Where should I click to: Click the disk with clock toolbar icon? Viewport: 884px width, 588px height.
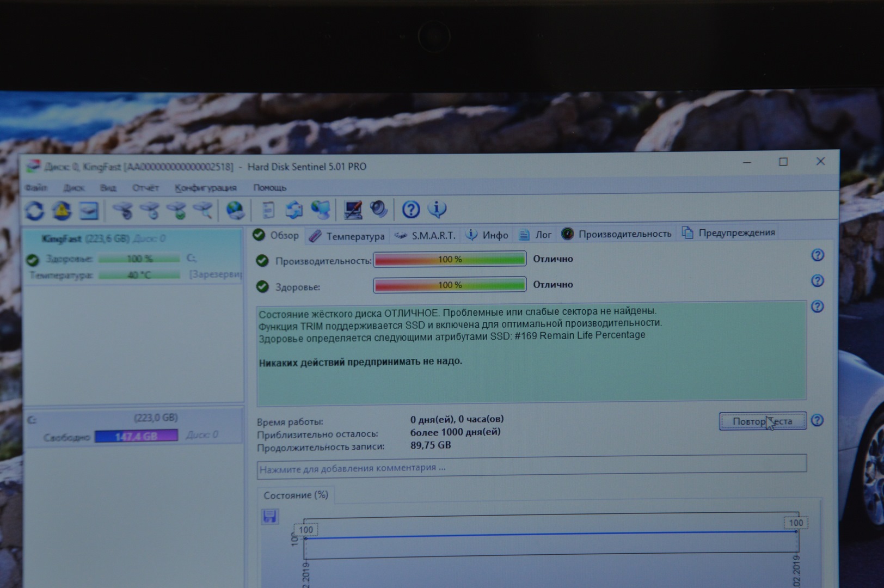click(150, 210)
